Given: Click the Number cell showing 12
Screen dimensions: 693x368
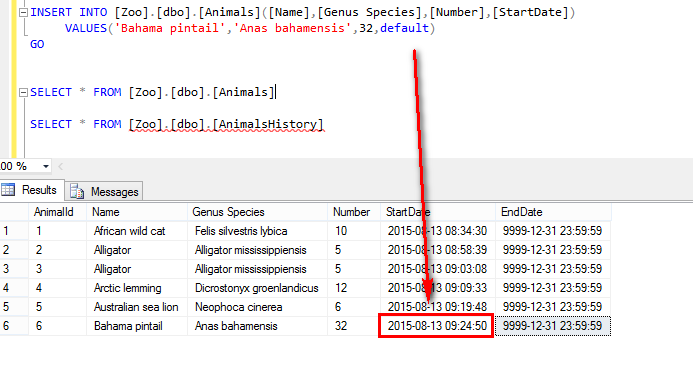Looking at the screenshot, I should [354, 288].
